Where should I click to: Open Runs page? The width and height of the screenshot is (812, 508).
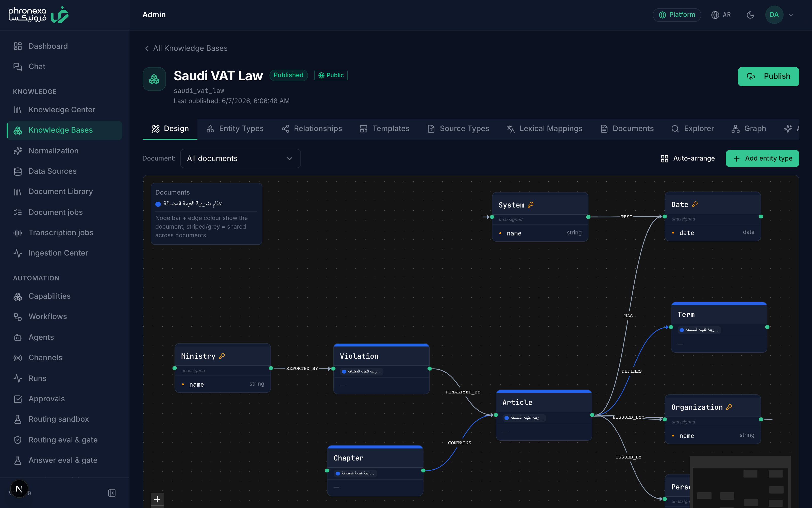click(x=64, y=378)
